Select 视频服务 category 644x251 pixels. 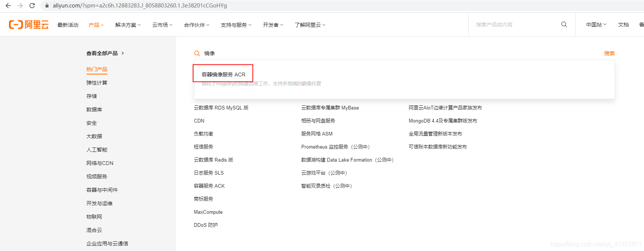point(97,177)
